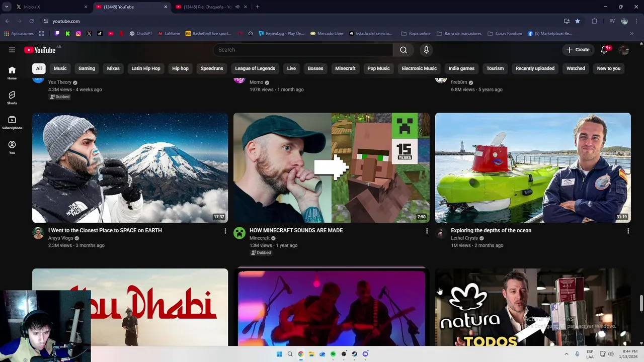Select the Music filter chip
The image size is (644, 362).
point(60,68)
